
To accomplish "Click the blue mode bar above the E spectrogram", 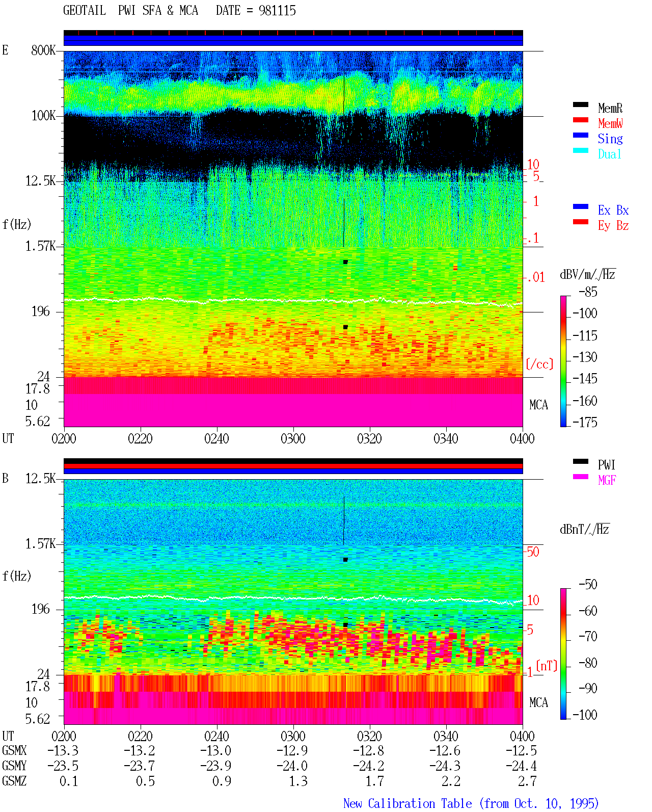I will 293,40.
